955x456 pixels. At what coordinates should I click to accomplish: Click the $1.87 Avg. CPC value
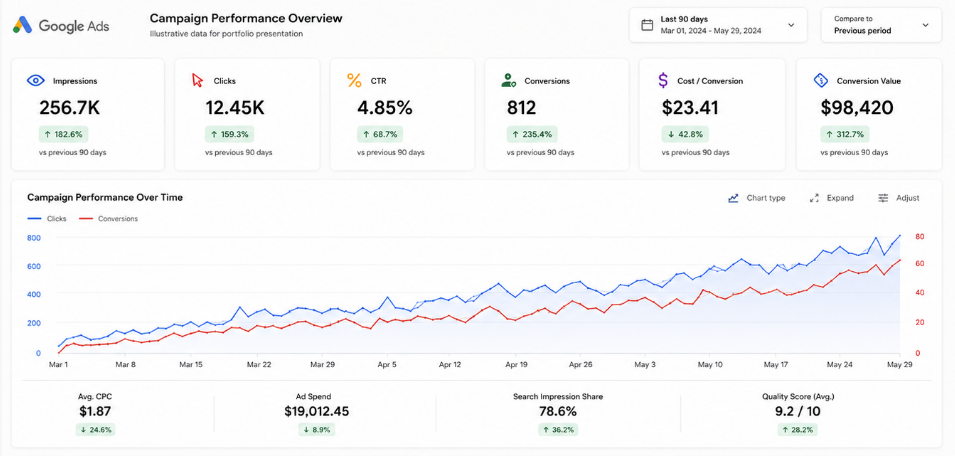96,411
